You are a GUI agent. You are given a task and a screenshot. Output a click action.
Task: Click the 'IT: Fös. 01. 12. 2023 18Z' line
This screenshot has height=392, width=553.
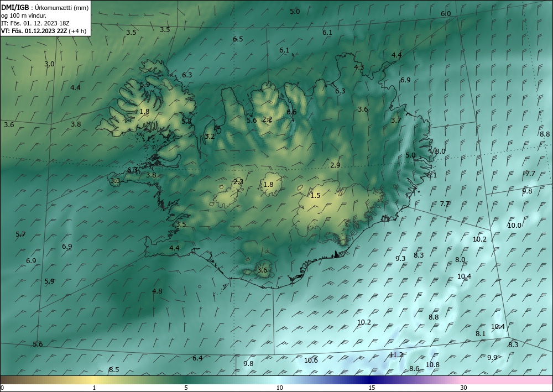[35, 23]
